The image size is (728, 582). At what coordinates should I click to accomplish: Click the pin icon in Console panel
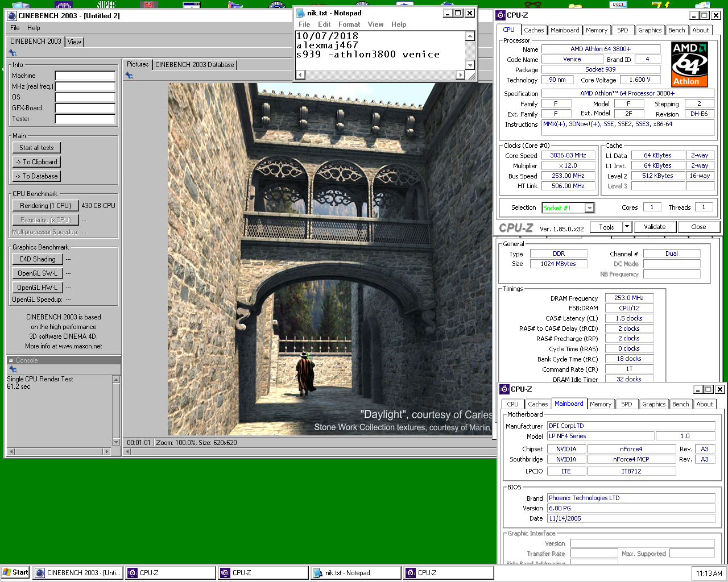pyautogui.click(x=13, y=369)
